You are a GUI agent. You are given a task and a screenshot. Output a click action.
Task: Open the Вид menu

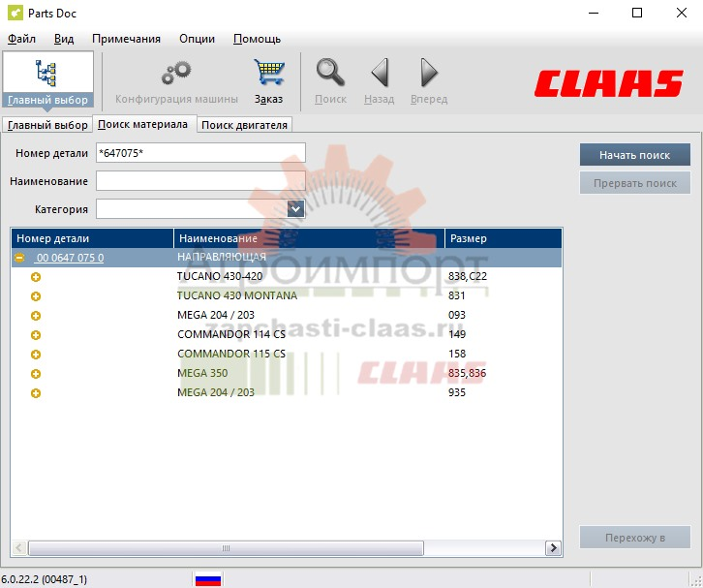pos(64,39)
